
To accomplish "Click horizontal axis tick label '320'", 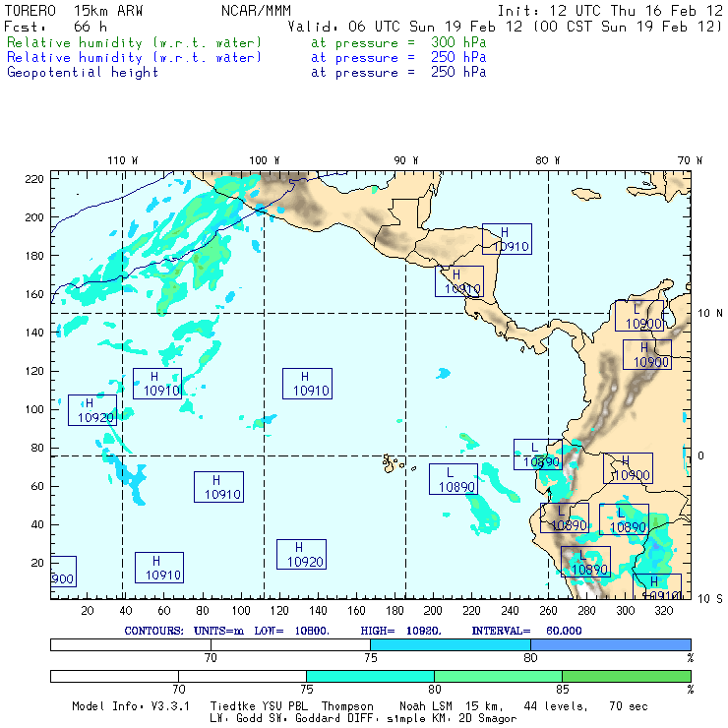I will [x=664, y=611].
